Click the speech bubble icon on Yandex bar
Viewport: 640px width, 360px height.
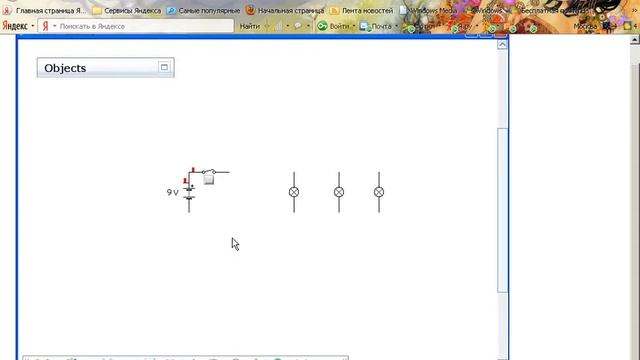click(x=298, y=26)
